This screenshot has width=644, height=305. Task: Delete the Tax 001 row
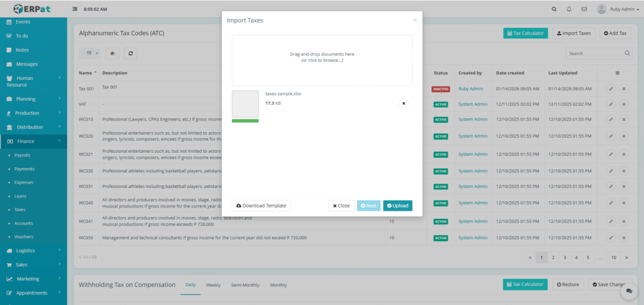[623, 89]
